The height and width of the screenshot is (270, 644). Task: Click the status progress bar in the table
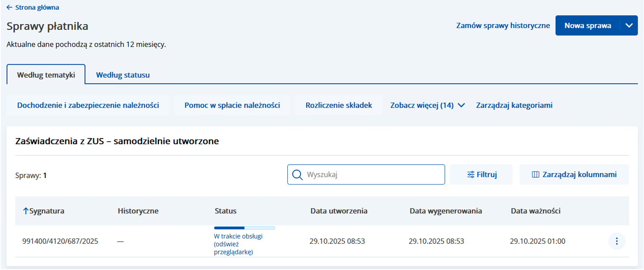click(x=244, y=228)
